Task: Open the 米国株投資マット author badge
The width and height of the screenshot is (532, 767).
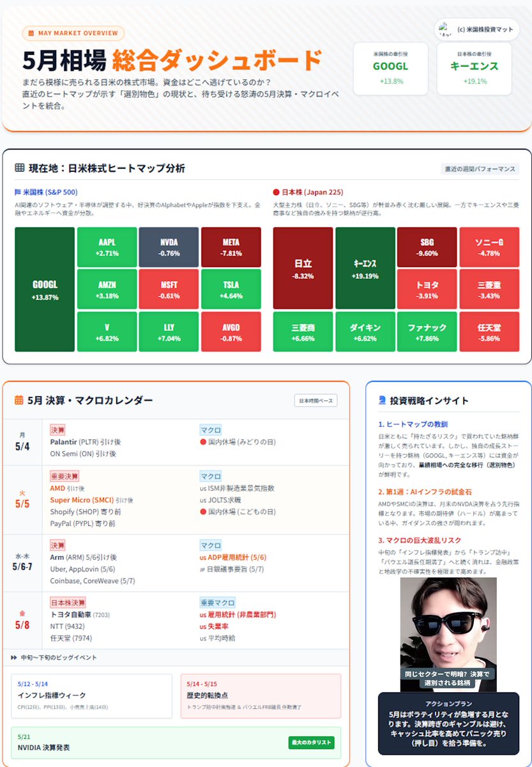Action: pyautogui.click(x=477, y=29)
